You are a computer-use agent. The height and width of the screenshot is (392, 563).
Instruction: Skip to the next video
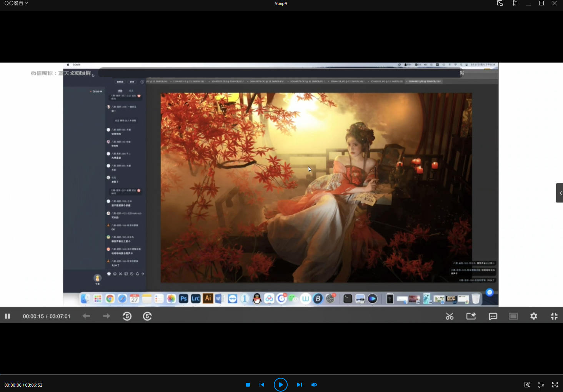(x=300, y=385)
